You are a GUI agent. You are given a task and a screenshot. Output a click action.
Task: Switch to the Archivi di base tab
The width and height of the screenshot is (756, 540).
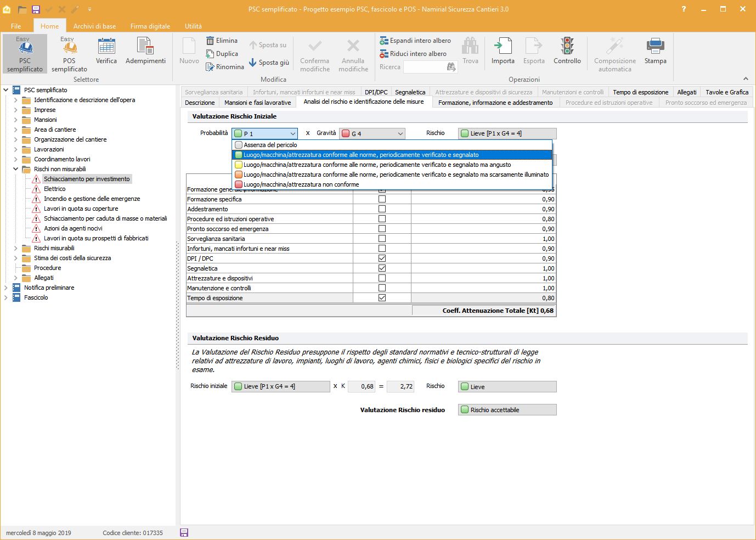coord(94,26)
